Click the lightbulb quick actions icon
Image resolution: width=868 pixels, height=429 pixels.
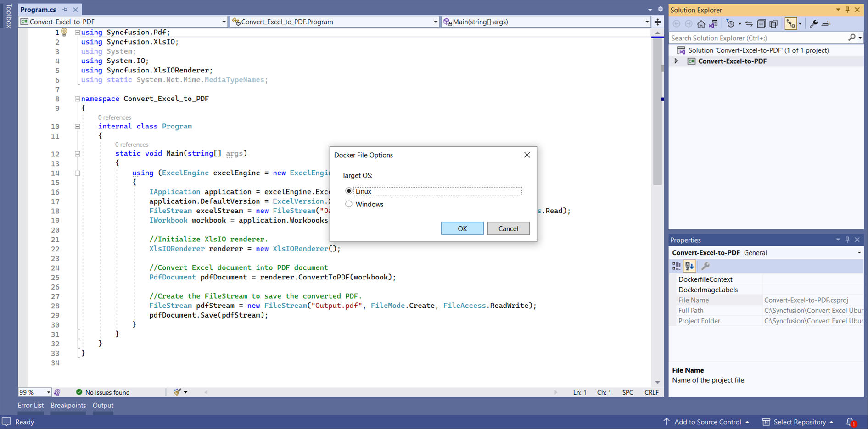point(64,32)
